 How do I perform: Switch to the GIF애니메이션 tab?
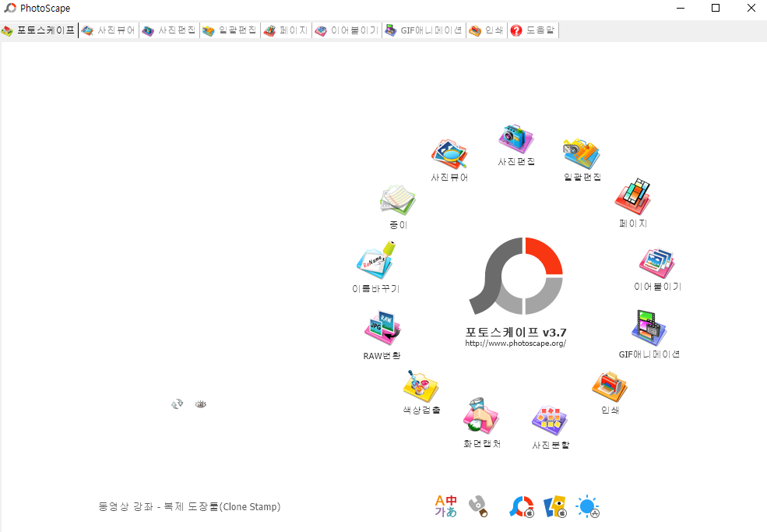[x=424, y=30]
